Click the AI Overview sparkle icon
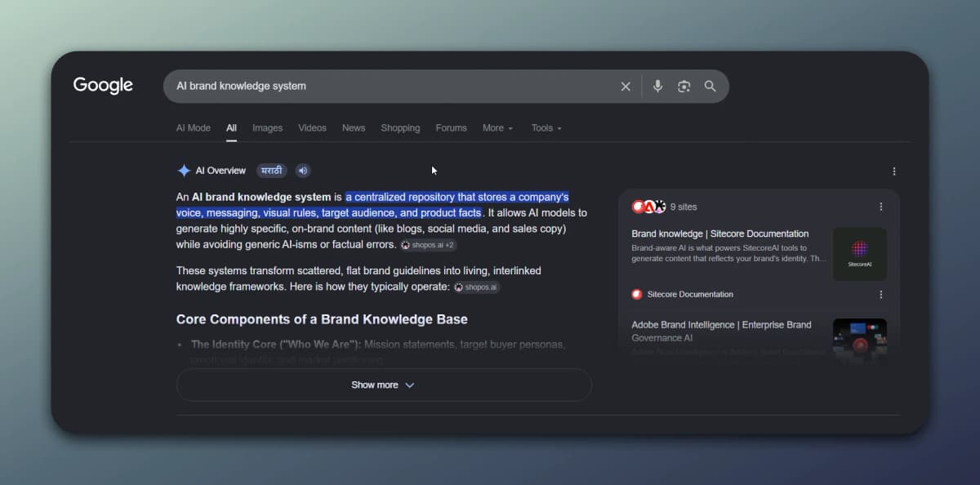The image size is (980, 485). coord(184,171)
